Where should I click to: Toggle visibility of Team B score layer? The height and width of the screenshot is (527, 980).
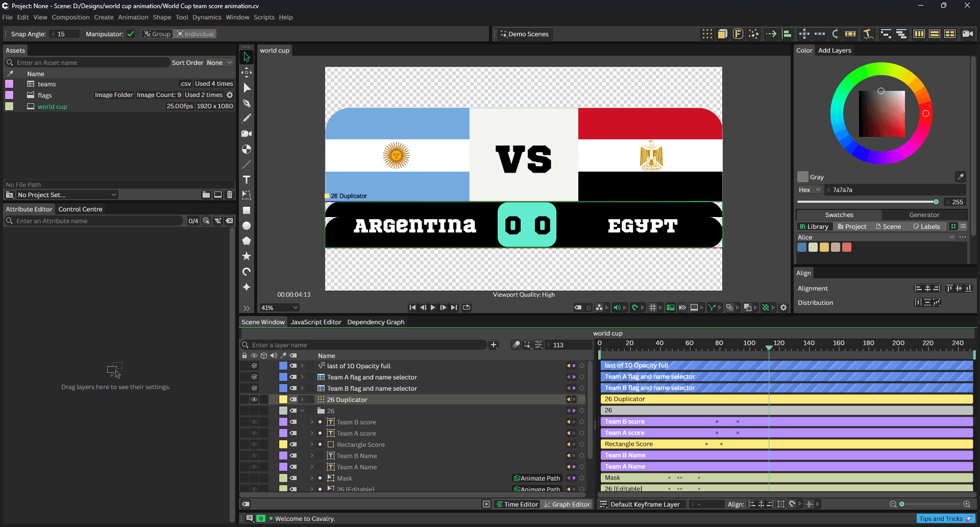pyautogui.click(x=254, y=422)
